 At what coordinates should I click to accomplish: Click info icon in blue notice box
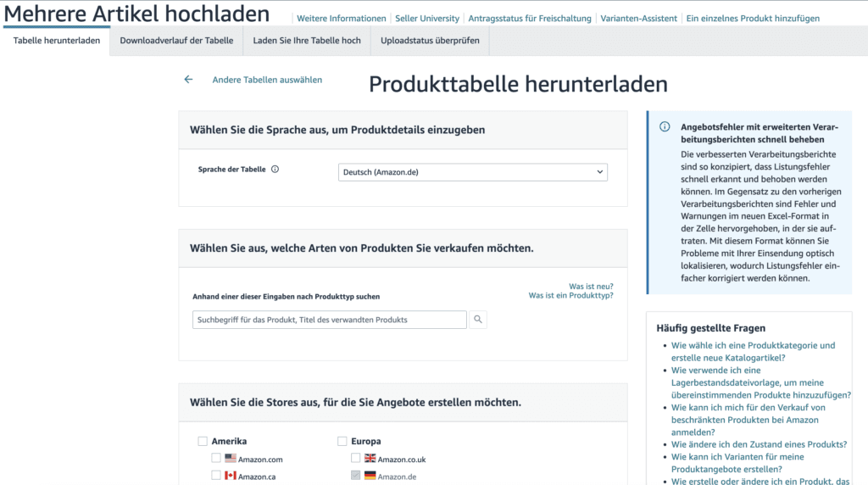pyautogui.click(x=665, y=127)
